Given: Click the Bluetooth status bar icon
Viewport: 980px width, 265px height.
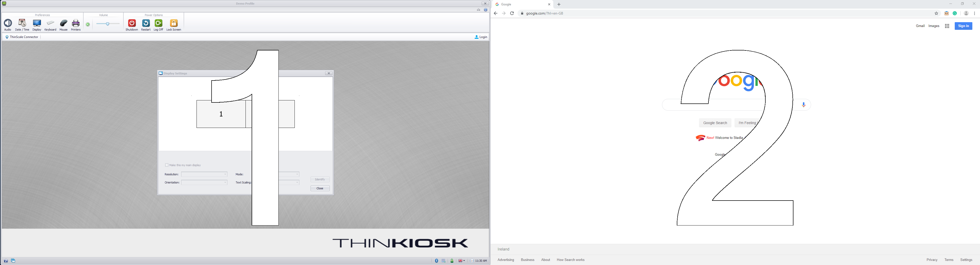Looking at the screenshot, I should click(x=437, y=261).
